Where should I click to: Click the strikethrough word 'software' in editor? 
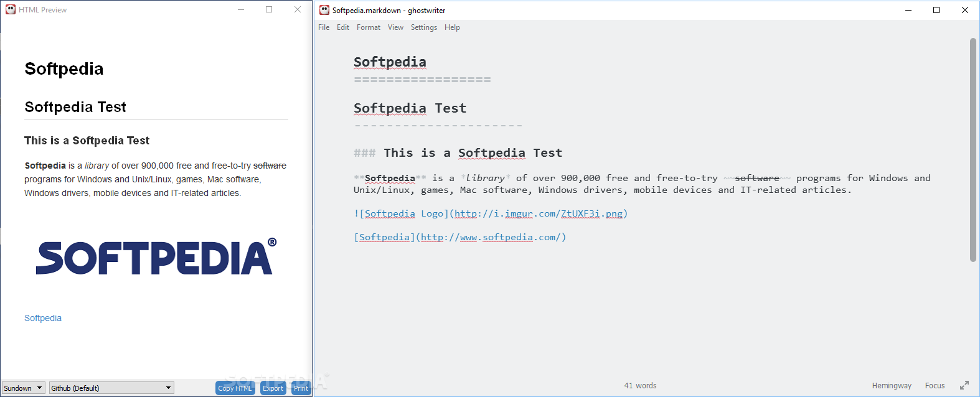(757, 178)
